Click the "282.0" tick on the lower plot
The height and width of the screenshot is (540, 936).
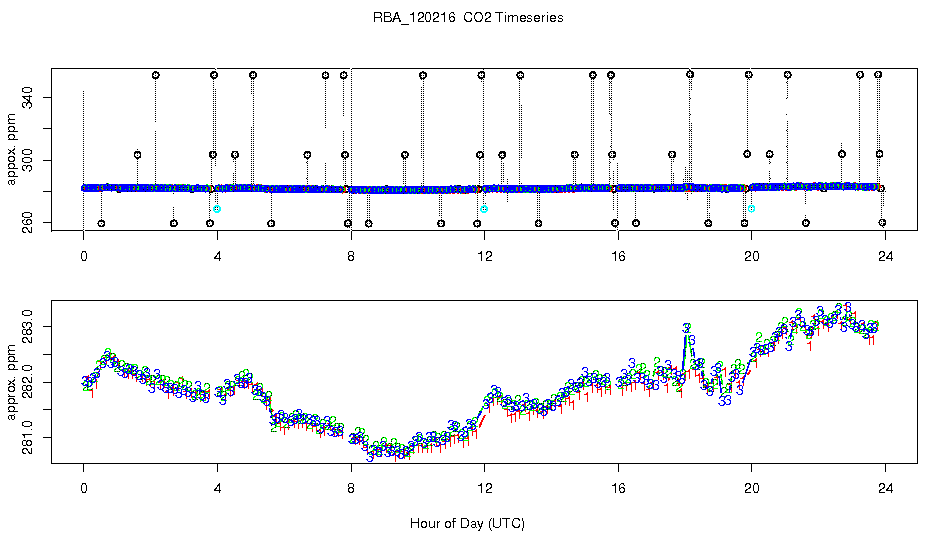[27, 382]
